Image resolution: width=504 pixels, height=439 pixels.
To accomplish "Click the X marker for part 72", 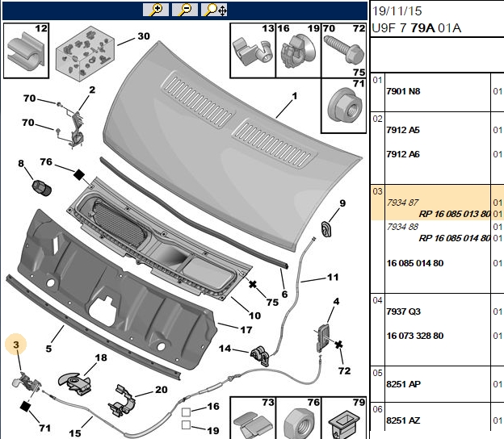I will pos(338,345).
